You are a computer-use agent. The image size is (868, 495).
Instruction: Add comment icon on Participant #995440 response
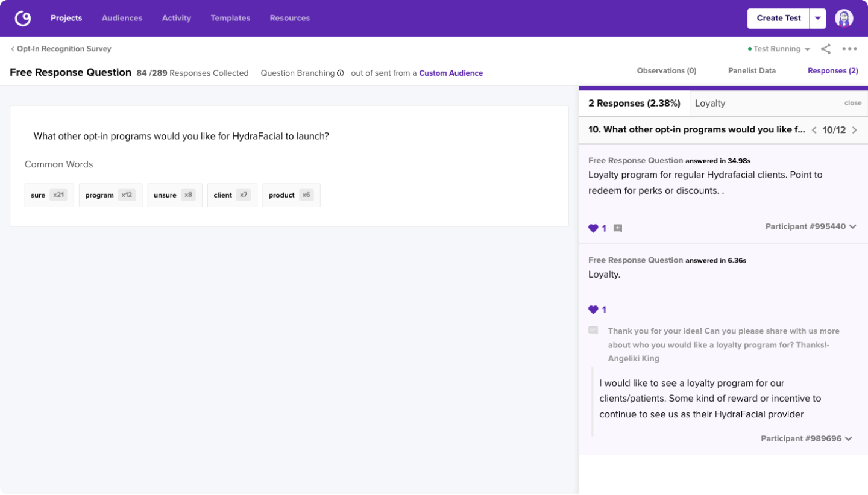(618, 228)
